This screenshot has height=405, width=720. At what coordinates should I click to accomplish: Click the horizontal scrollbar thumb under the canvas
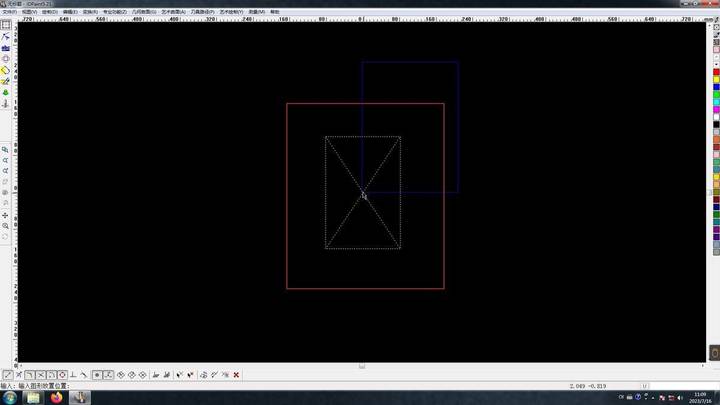point(362,366)
